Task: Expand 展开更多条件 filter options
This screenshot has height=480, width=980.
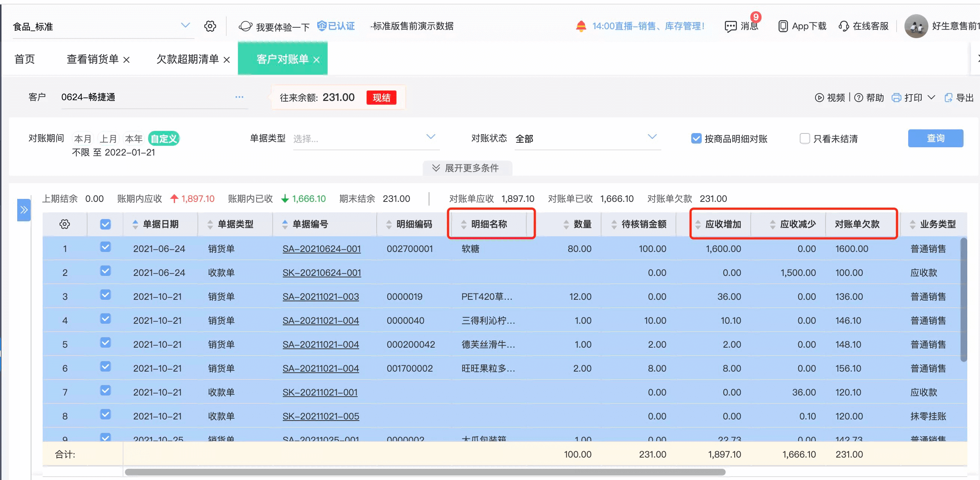Action: tap(467, 168)
